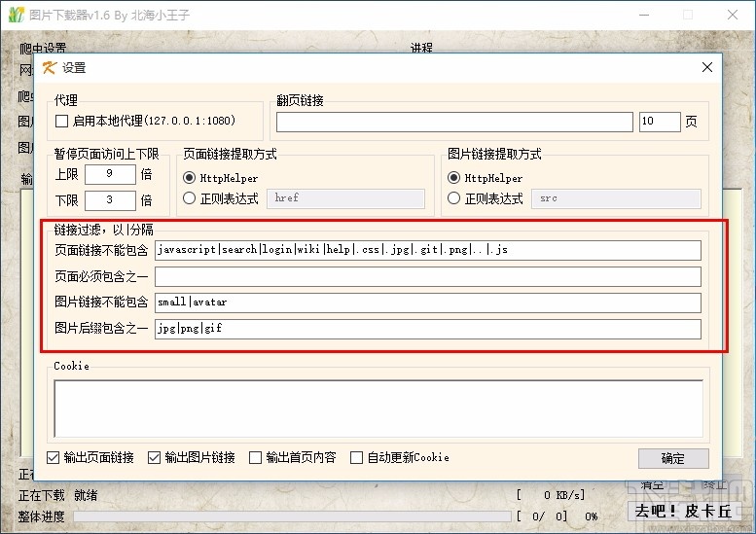This screenshot has height=534, width=756.
Task: Click the 页面链接不能包含 filter field
Action: click(x=428, y=250)
